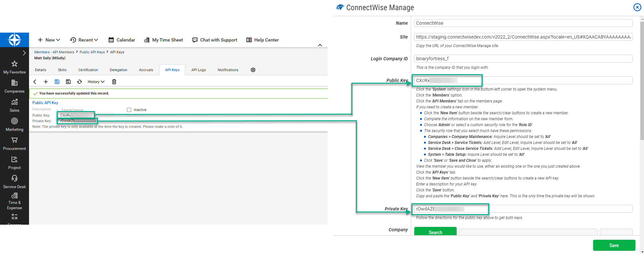Switch to the Certification tab

(88, 70)
